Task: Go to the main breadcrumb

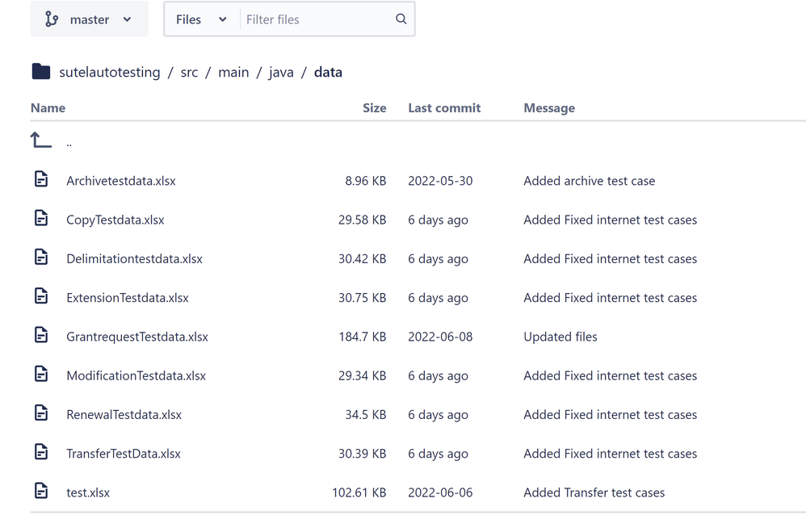Action: click(233, 73)
